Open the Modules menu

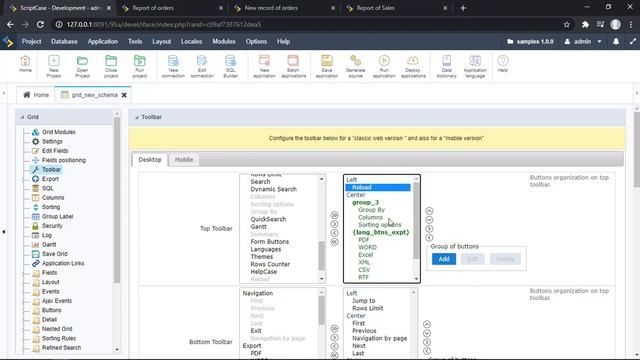(224, 42)
